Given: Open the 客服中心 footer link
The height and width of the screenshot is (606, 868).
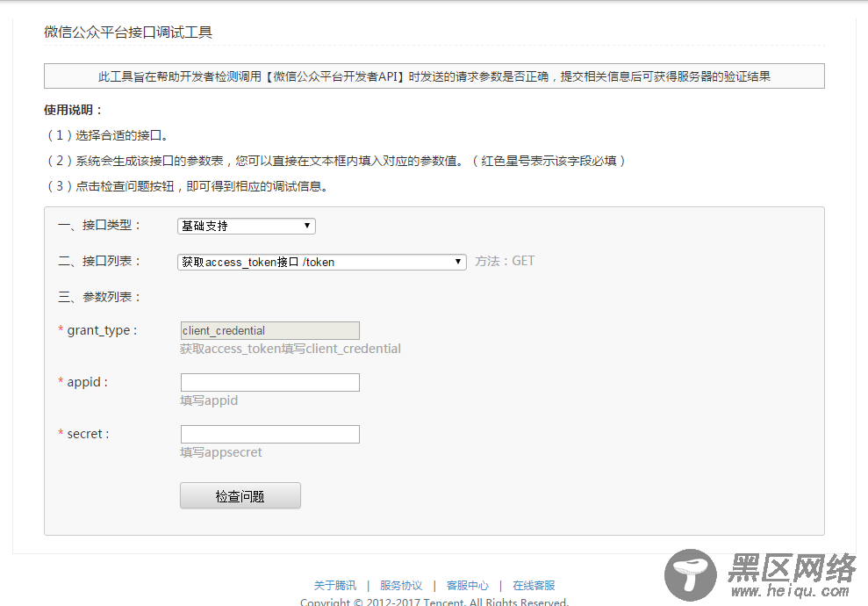Looking at the screenshot, I should [468, 586].
